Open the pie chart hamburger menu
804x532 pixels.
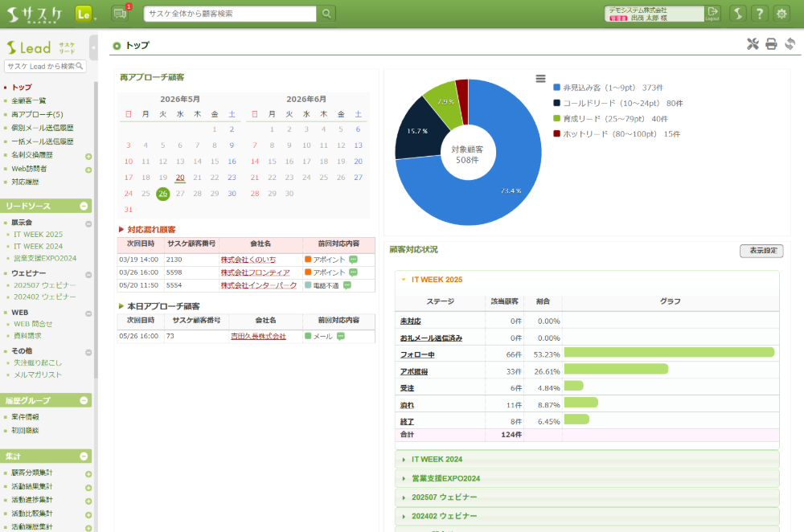pos(540,79)
